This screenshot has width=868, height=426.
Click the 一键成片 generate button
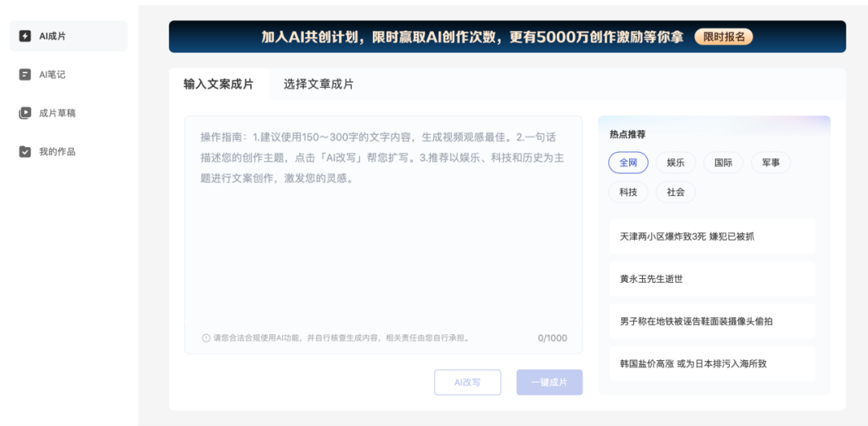pos(549,383)
